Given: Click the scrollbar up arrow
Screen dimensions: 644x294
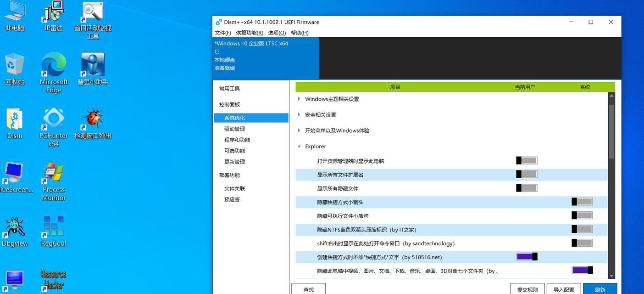Looking at the screenshot, I should tap(611, 96).
